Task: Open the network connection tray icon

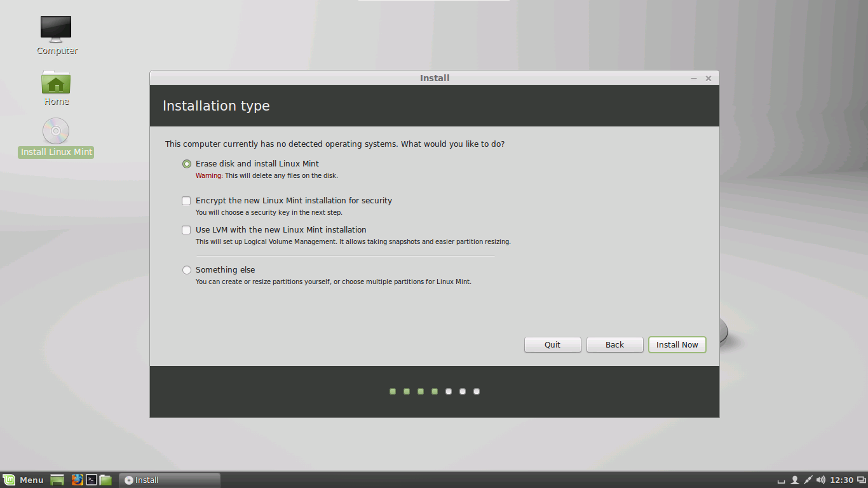Action: point(808,480)
